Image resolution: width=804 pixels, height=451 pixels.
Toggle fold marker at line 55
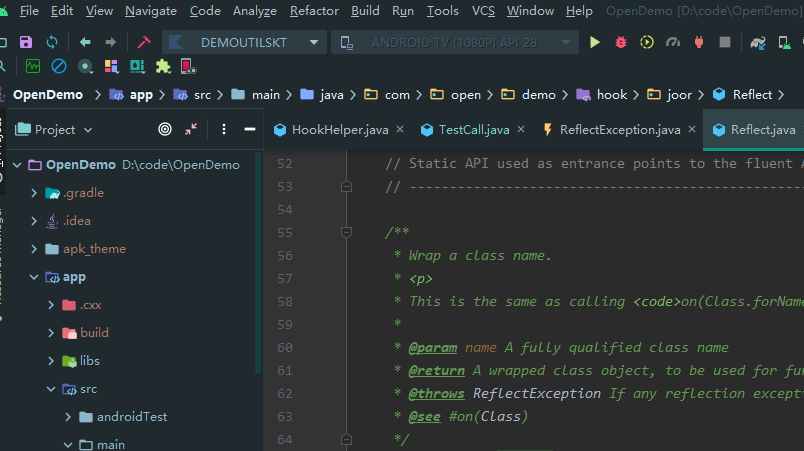(x=346, y=232)
